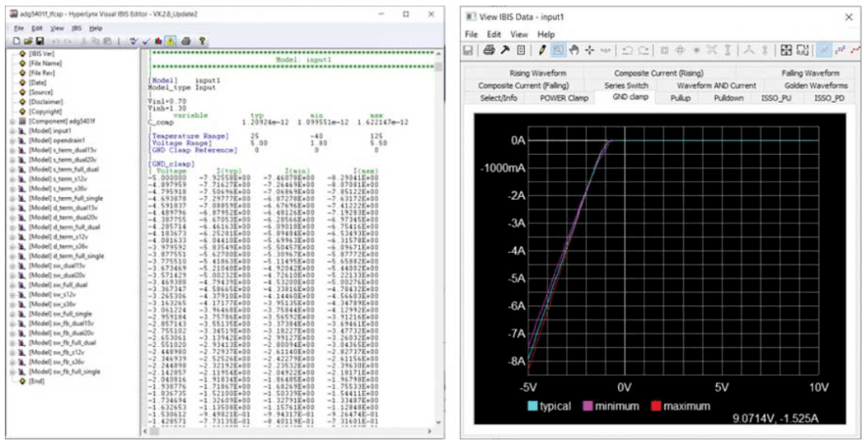
Task: Expand the [Model] sw_dual15v node
Action: pos(12,266)
